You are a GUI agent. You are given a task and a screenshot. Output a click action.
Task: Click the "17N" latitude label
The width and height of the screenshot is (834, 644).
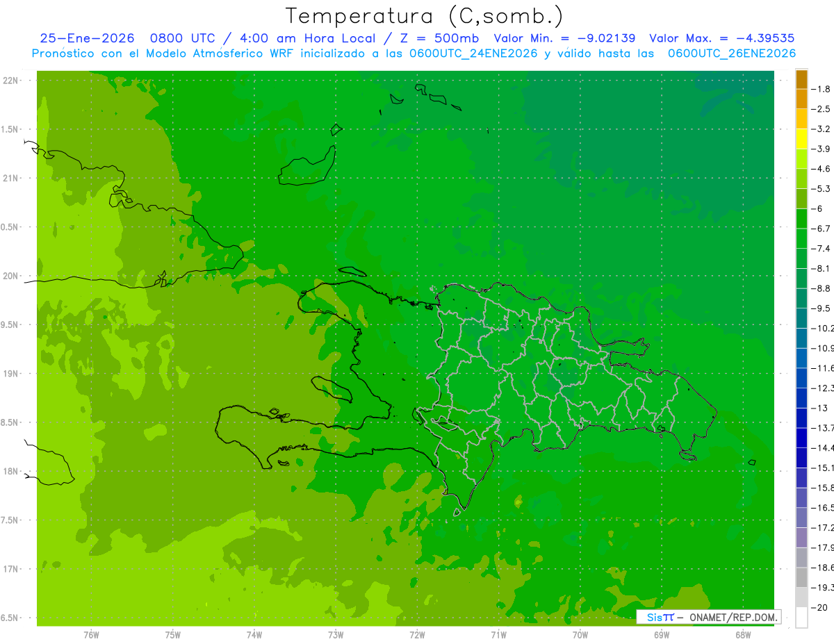(x=10, y=569)
